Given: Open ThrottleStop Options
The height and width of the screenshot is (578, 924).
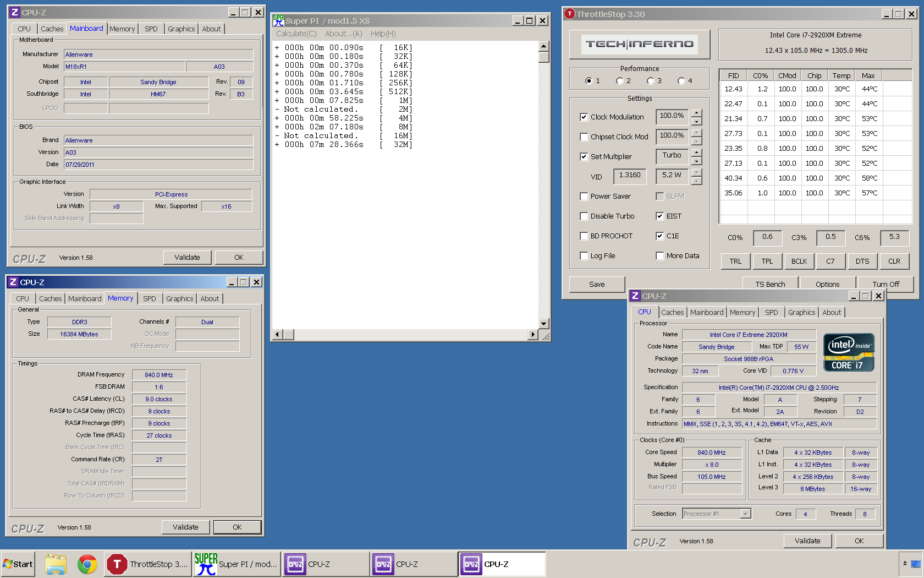Looking at the screenshot, I should click(x=827, y=284).
